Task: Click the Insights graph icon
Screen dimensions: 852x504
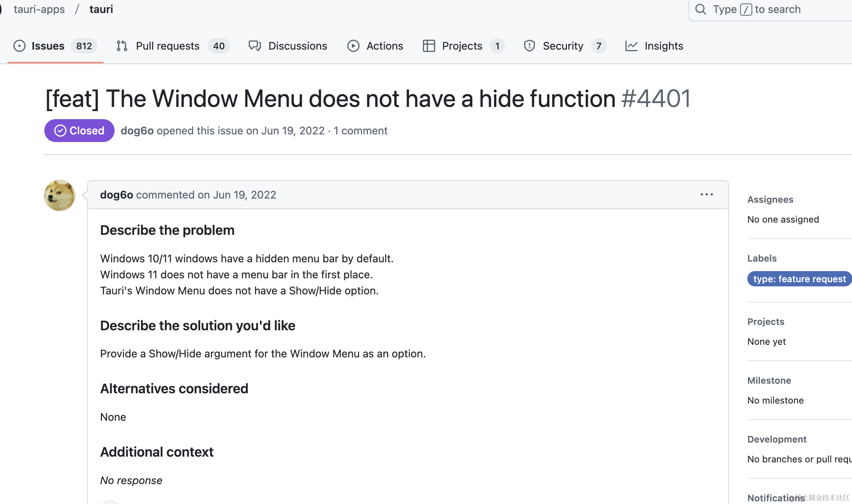Action: [x=632, y=46]
